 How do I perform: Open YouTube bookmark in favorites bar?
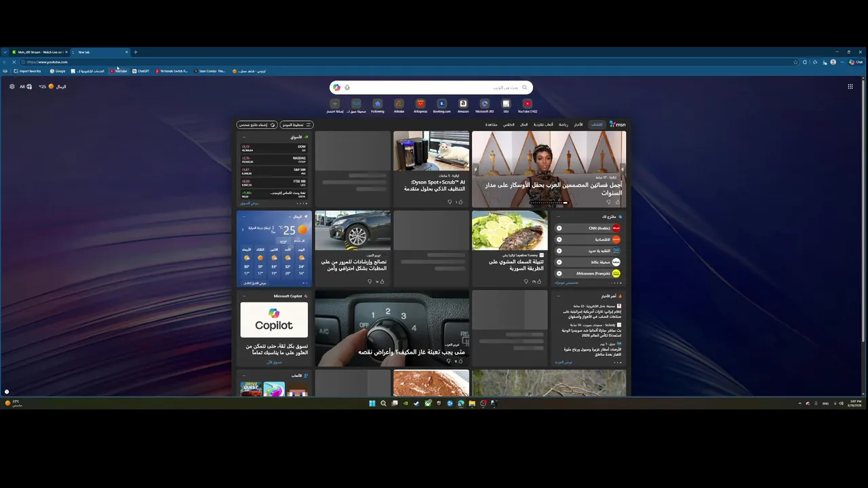(x=119, y=71)
